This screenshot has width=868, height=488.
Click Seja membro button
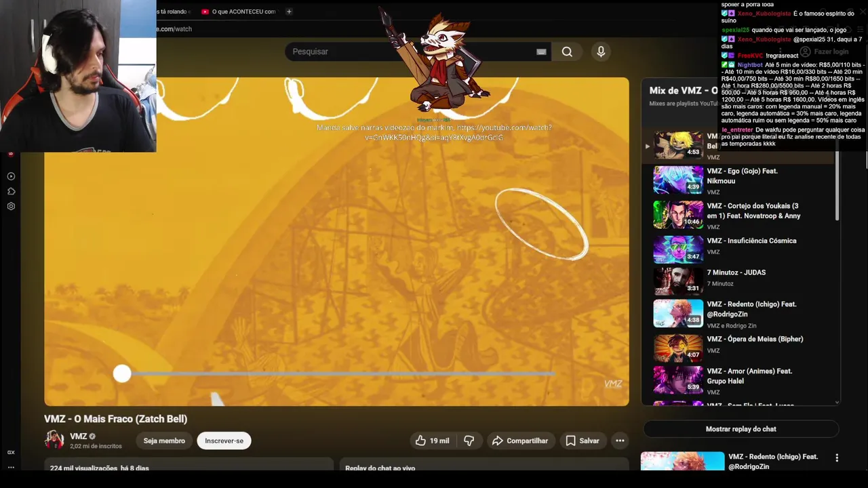(164, 441)
